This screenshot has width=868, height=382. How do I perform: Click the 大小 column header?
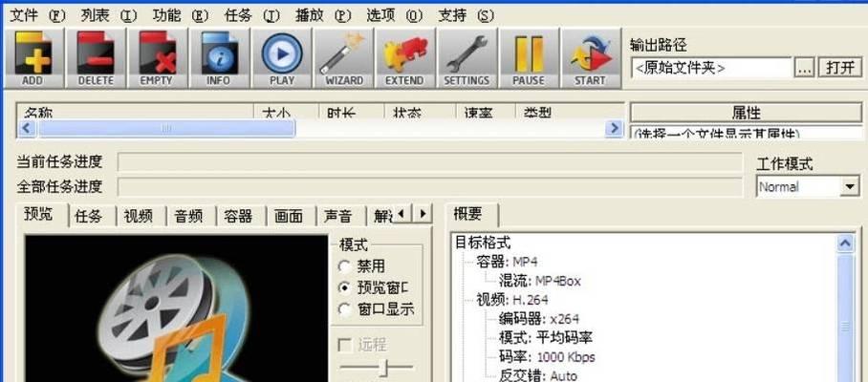286,112
